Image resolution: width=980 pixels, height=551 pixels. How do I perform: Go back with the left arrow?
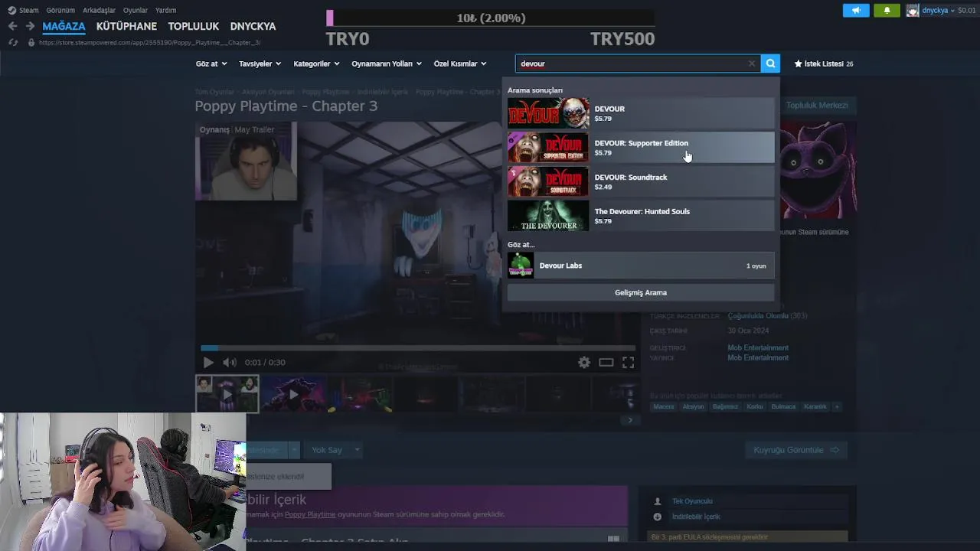[12, 26]
